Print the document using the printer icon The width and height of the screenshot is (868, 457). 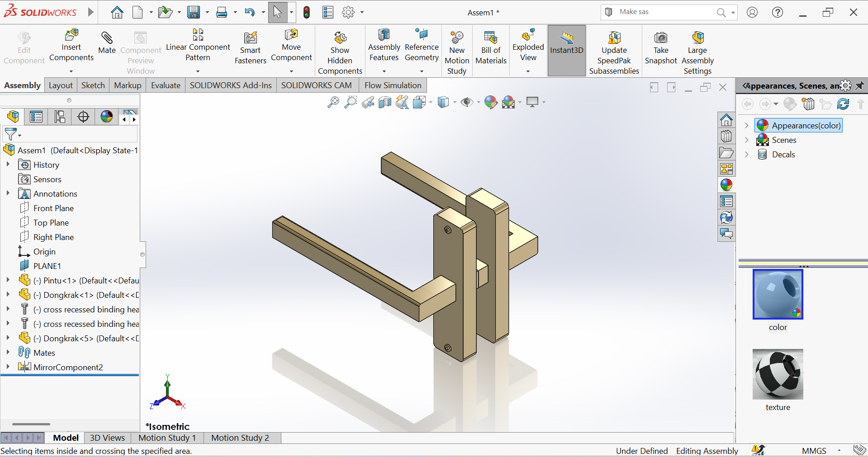click(x=222, y=12)
